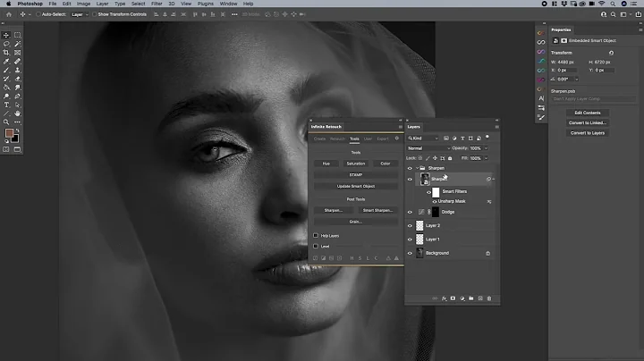The height and width of the screenshot is (361, 644).
Task: Hide the Background layer
Action: click(x=410, y=253)
